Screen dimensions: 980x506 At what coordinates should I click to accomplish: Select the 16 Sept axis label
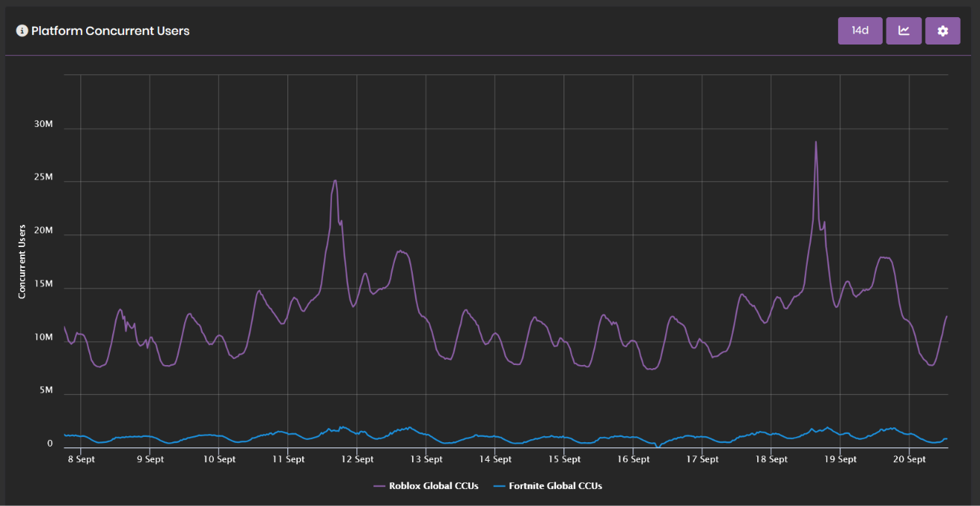coord(633,459)
